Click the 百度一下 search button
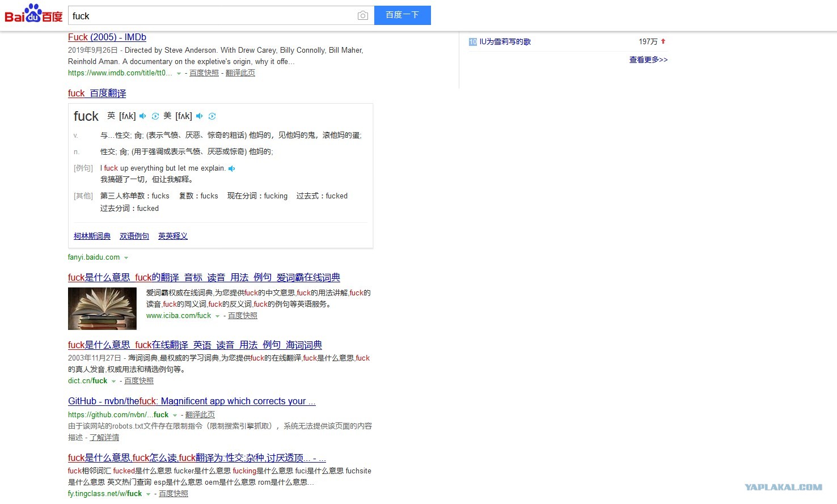This screenshot has height=504, width=837. pos(403,15)
